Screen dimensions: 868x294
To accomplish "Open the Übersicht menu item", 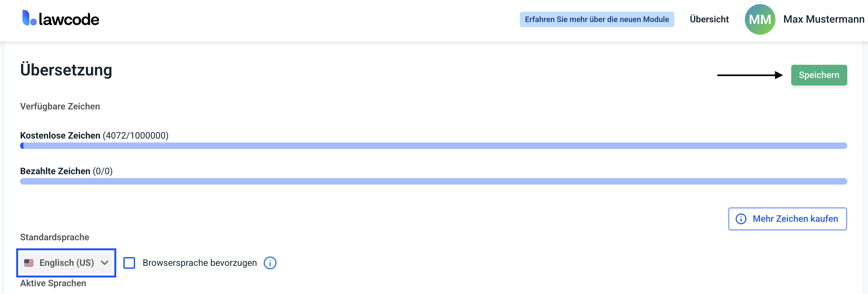I will point(709,19).
